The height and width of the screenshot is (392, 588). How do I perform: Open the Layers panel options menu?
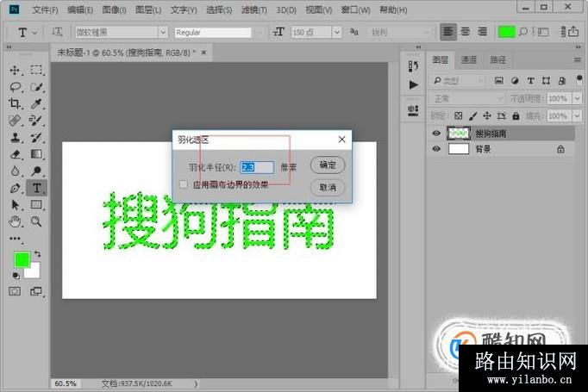click(x=578, y=59)
